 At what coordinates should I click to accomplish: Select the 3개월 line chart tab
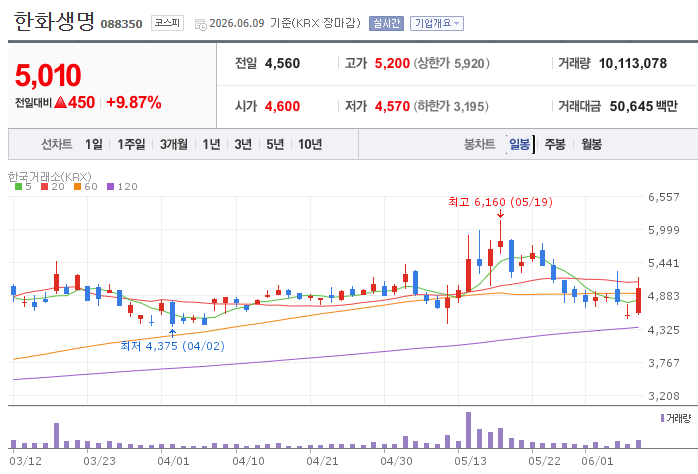pyautogui.click(x=174, y=144)
